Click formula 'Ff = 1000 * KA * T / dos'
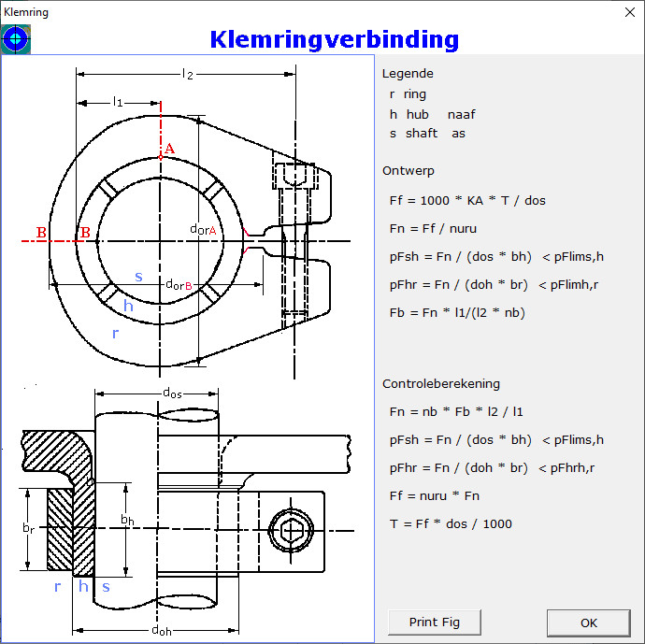 467,201
